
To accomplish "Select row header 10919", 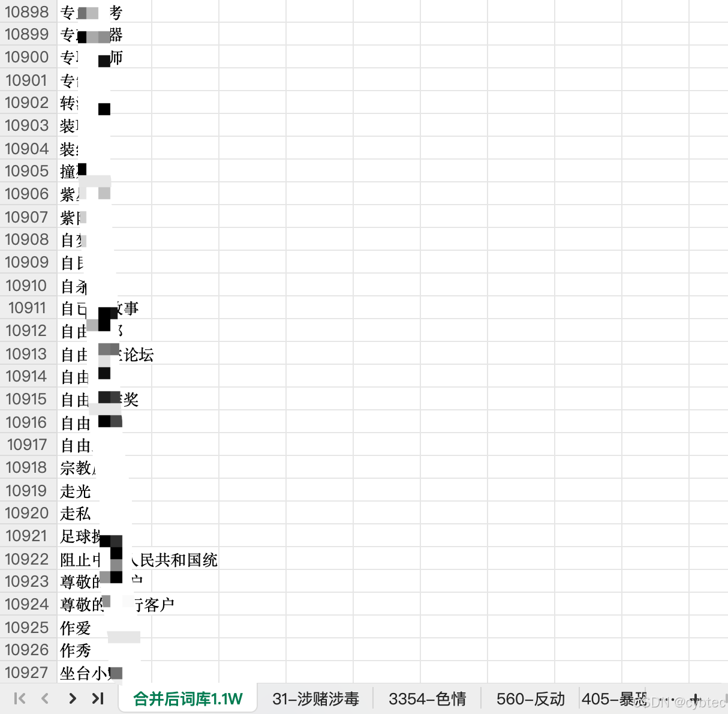I will pos(28,490).
